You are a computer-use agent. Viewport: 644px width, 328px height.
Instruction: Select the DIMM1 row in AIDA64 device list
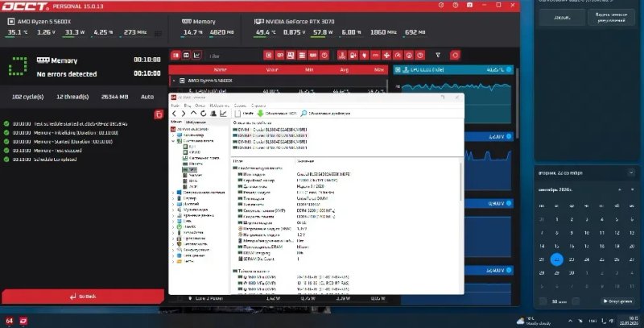(270, 130)
